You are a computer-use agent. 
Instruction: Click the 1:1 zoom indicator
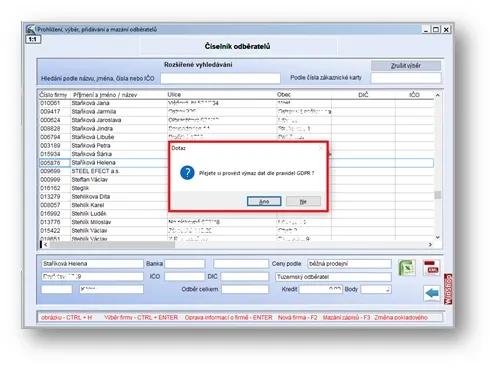click(x=33, y=39)
